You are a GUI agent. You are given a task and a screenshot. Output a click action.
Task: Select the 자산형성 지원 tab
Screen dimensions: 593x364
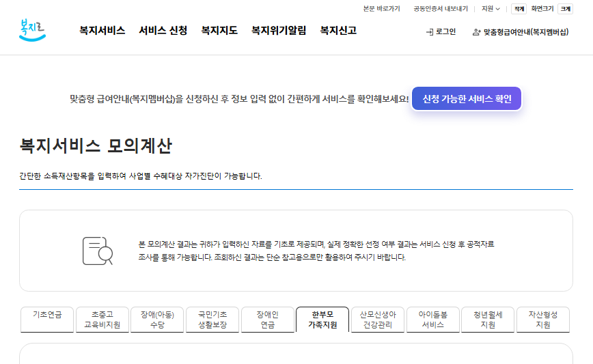pyautogui.click(x=543, y=320)
